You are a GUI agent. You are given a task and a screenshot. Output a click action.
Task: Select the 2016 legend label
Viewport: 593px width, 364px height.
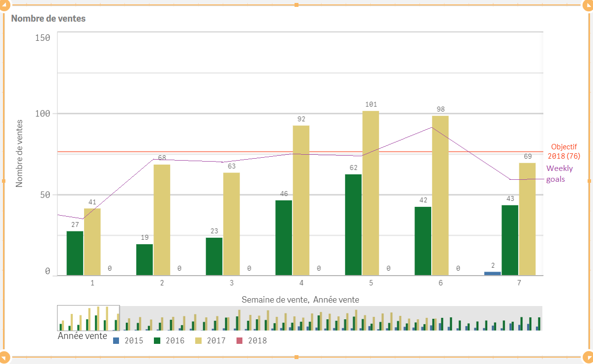click(x=175, y=340)
